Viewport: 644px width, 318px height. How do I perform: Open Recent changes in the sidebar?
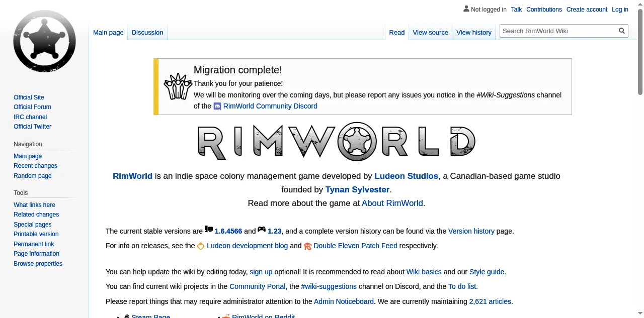click(35, 166)
